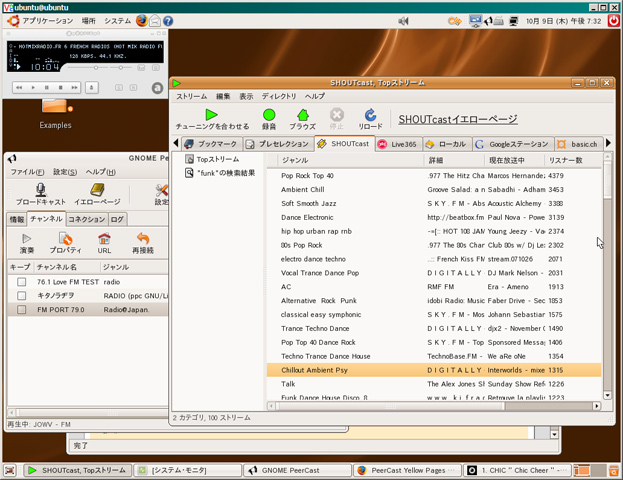Select the "funk" search results category
This screenshot has height=480, width=623.
coord(220,173)
